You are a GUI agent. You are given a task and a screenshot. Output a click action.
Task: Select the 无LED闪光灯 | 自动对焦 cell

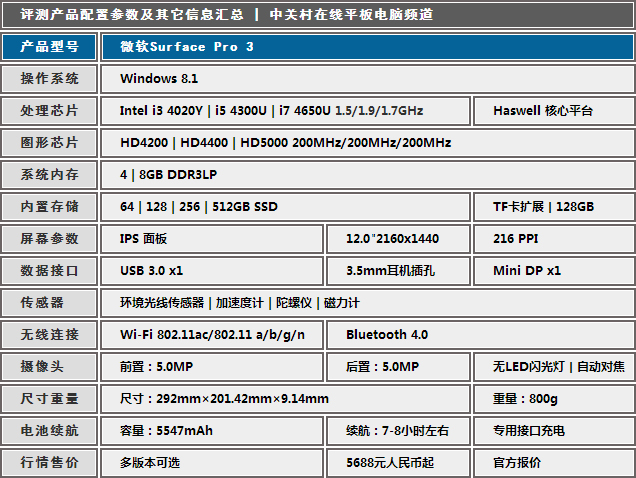tap(554, 367)
